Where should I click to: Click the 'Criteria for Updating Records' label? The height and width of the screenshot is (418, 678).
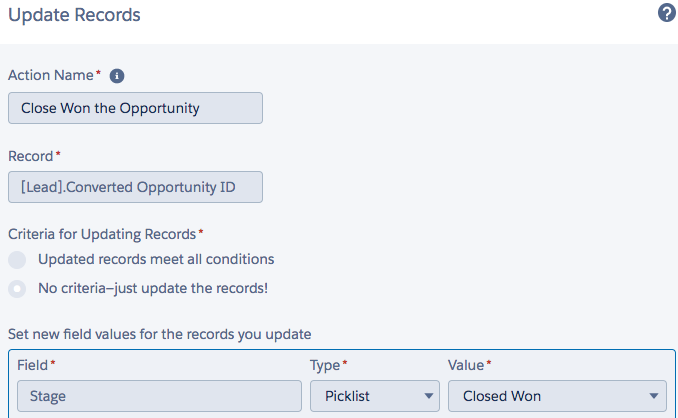102,234
